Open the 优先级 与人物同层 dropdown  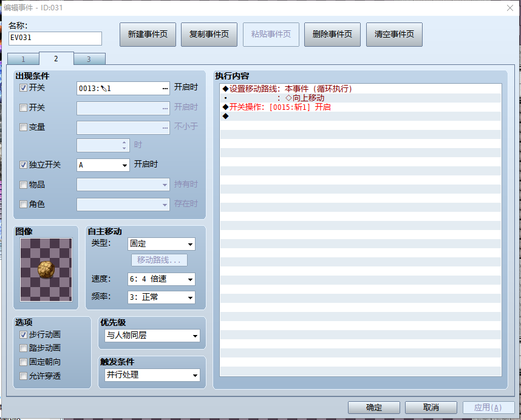152,336
